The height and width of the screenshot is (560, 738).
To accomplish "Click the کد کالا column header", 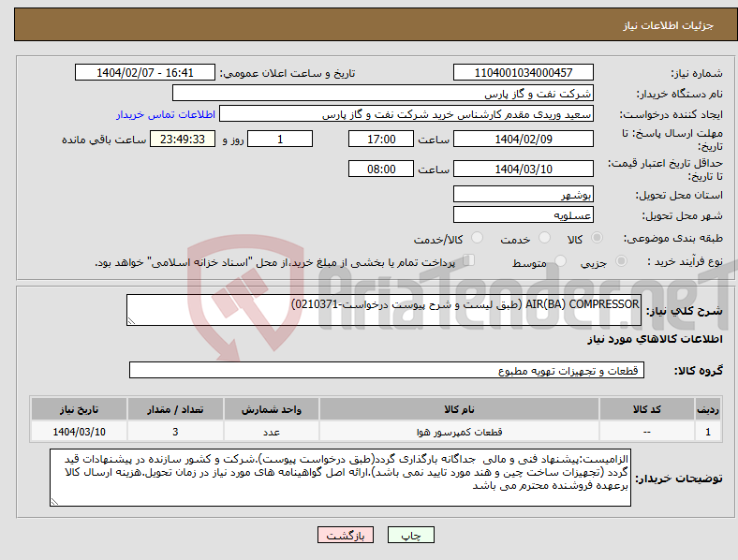I will point(647,409).
